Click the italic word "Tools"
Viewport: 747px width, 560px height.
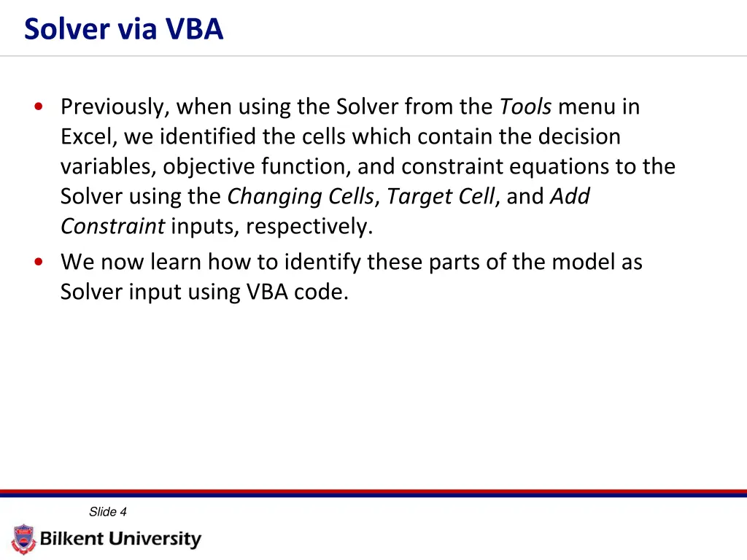525,107
